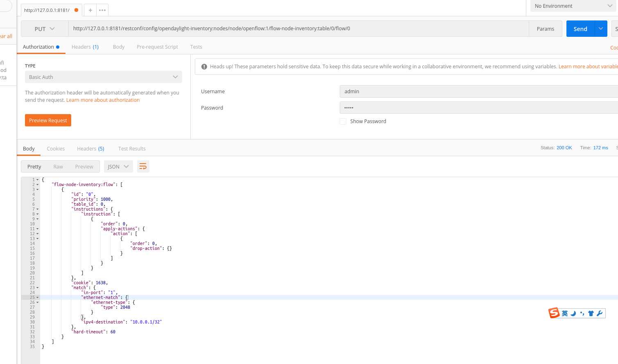The image size is (618, 364).
Task: Open a new request tab with plus icon
Action: 90,10
